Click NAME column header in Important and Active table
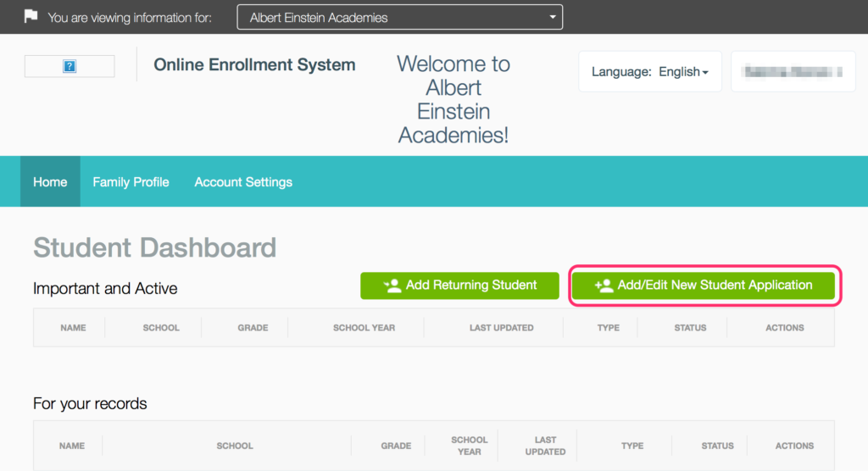Image resolution: width=868 pixels, height=471 pixels. (73, 328)
